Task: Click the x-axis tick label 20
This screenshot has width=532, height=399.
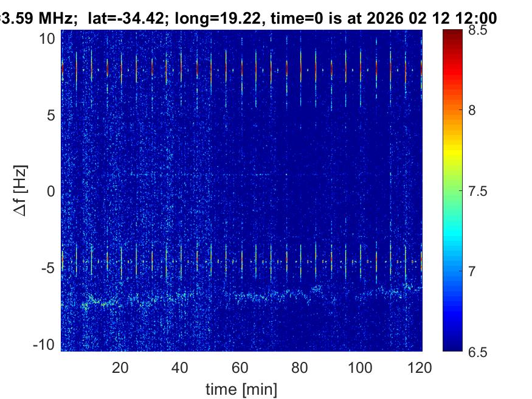Action: [x=120, y=367]
